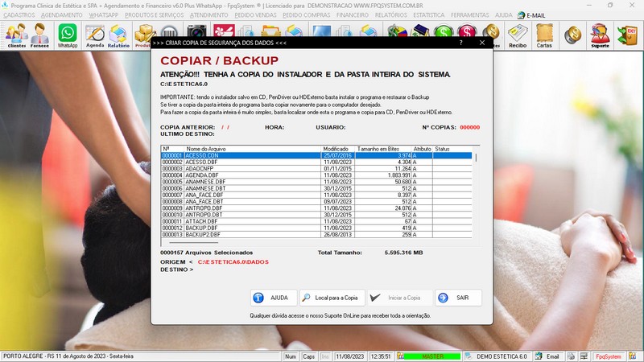Click the monitor icon in status bar

pyautogui.click(x=584, y=356)
